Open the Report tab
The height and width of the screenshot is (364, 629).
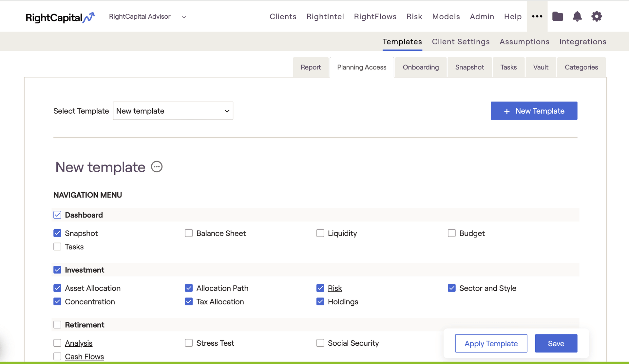tap(311, 67)
